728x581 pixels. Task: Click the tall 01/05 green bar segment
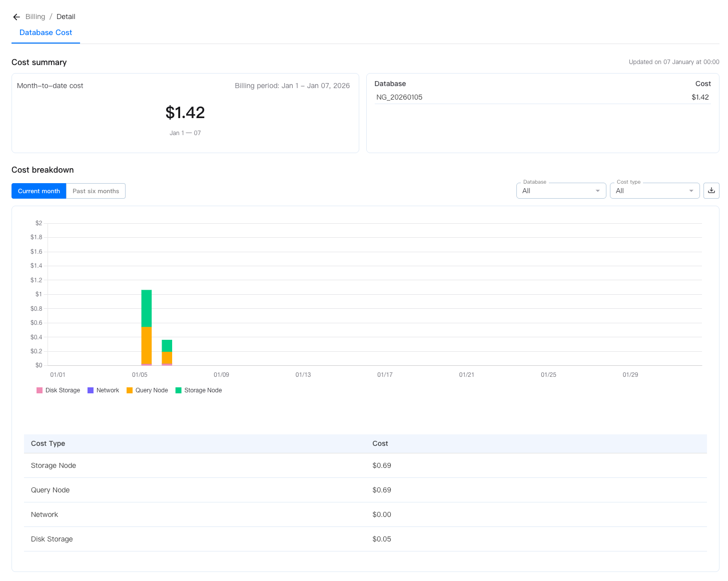pos(147,308)
